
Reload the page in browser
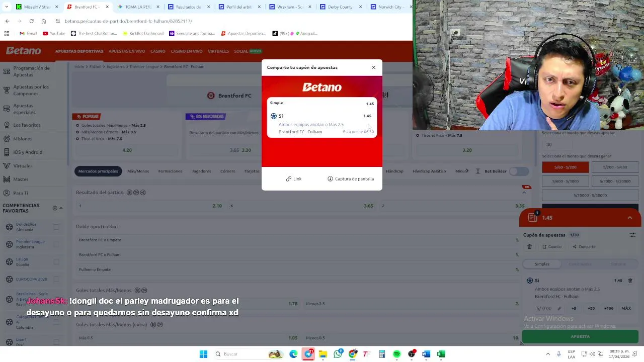coord(31,21)
